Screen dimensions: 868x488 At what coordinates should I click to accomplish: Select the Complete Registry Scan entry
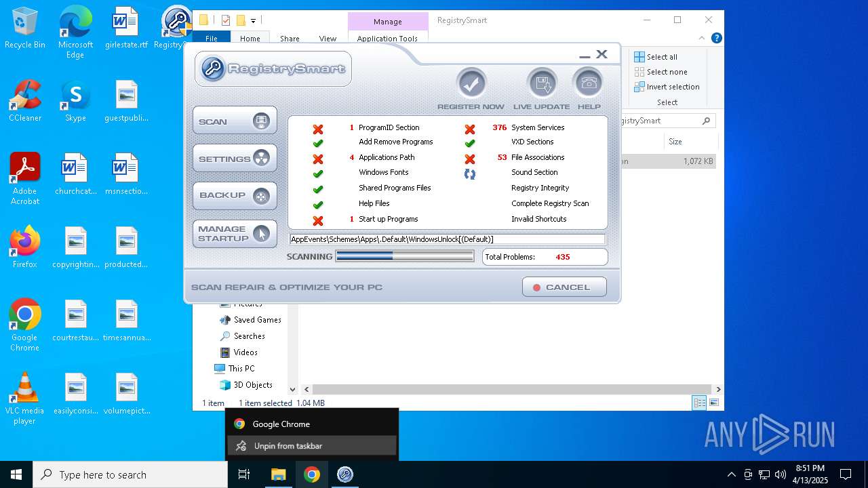pos(550,203)
